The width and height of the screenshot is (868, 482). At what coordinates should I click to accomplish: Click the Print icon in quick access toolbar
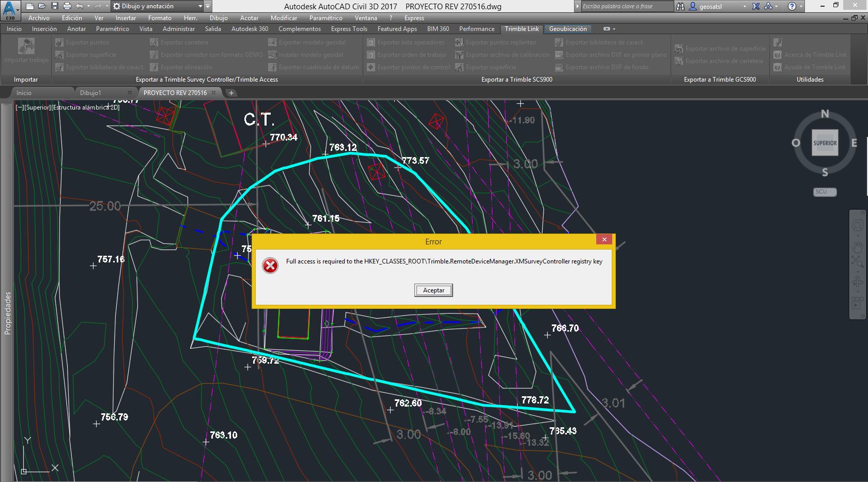pos(66,6)
